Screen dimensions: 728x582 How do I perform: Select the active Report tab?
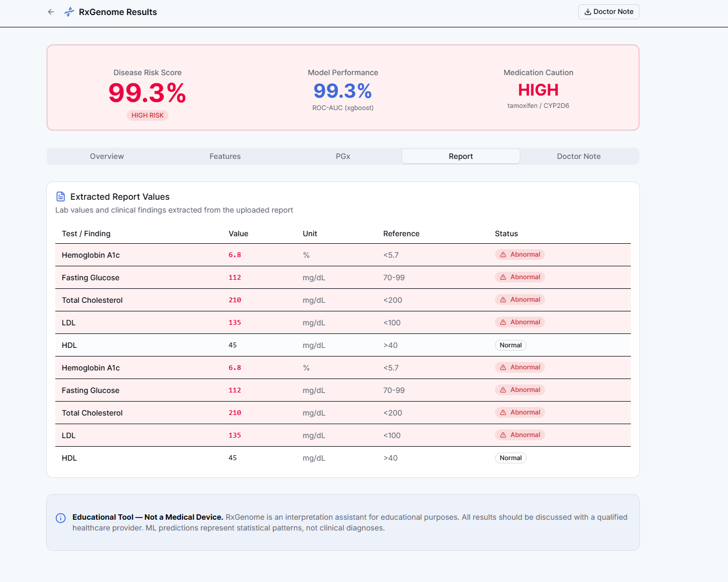[461, 156]
